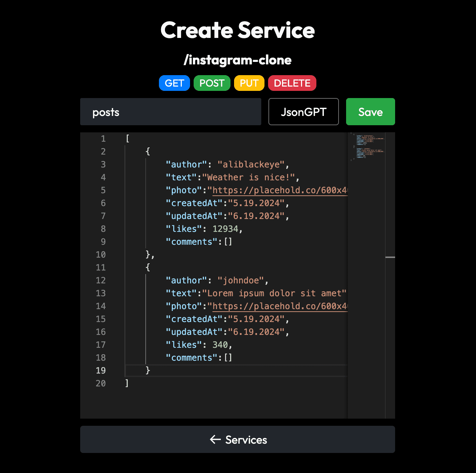Select the GET method badge
Image resolution: width=476 pixels, height=473 pixels.
tap(174, 83)
